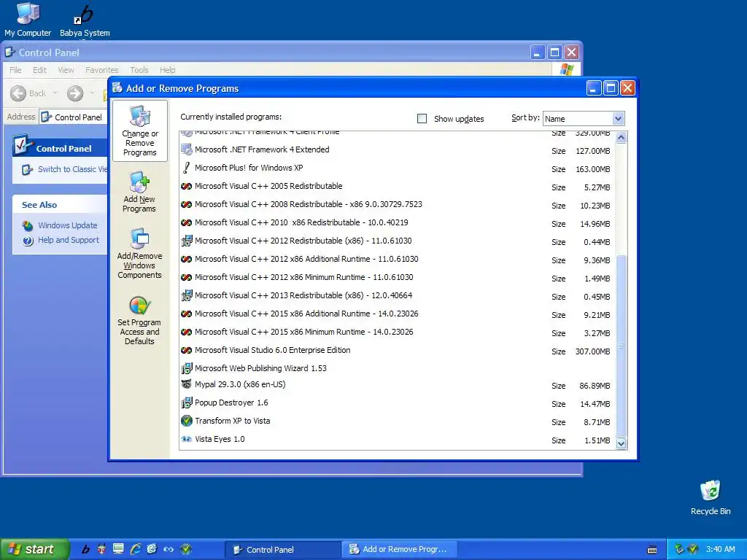Click the Forward arrow in the Control Panel window

[x=75, y=93]
